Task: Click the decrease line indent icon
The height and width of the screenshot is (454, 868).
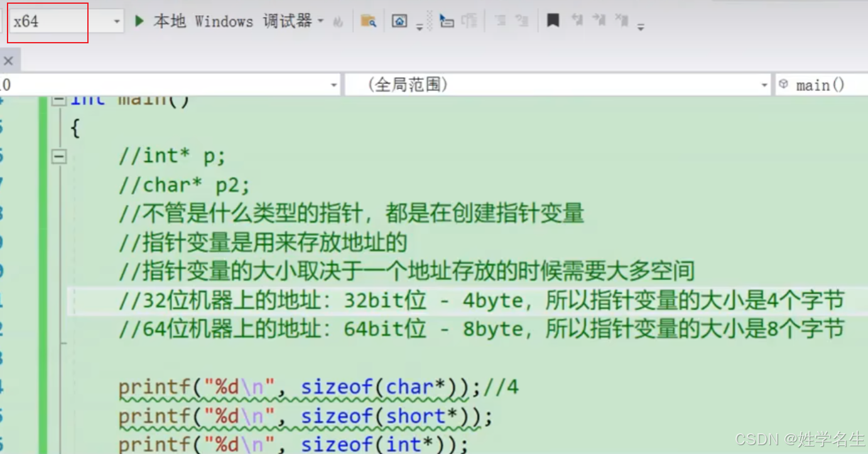Action: [501, 21]
